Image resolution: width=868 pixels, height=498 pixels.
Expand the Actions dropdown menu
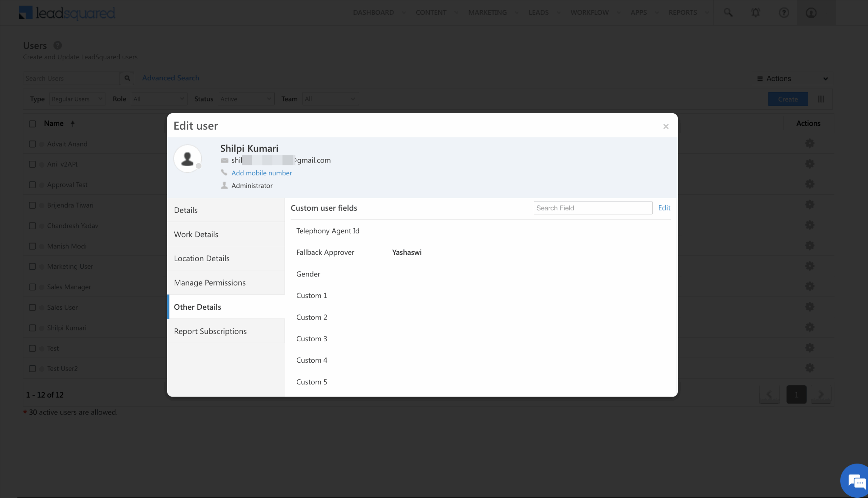coord(792,78)
